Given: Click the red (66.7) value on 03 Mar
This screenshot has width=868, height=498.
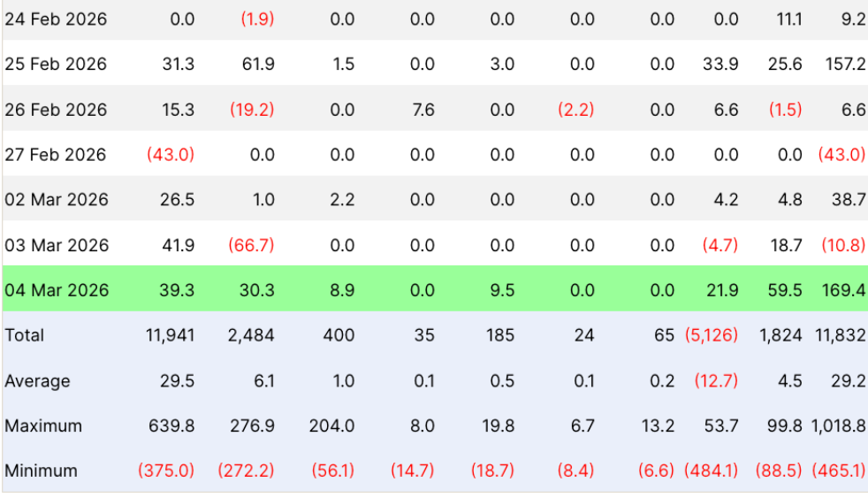Looking at the screenshot, I should [252, 245].
